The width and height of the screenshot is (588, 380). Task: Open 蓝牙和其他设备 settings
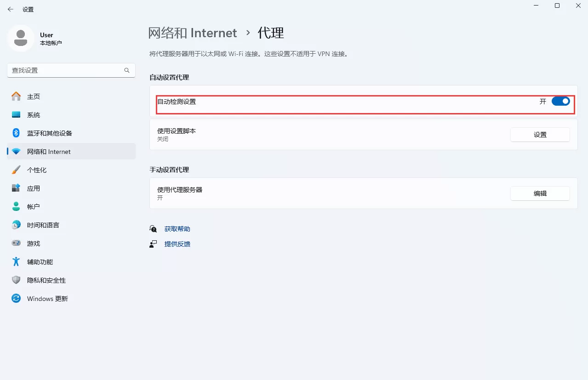pos(16,133)
